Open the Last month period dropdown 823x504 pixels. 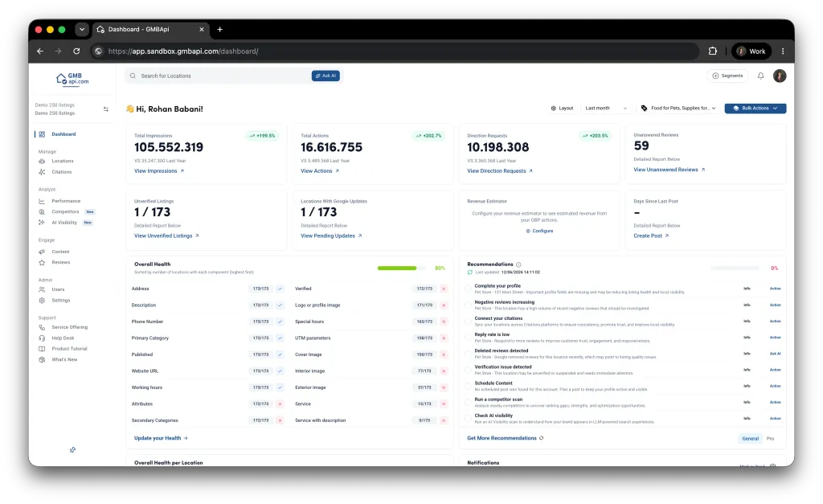606,109
